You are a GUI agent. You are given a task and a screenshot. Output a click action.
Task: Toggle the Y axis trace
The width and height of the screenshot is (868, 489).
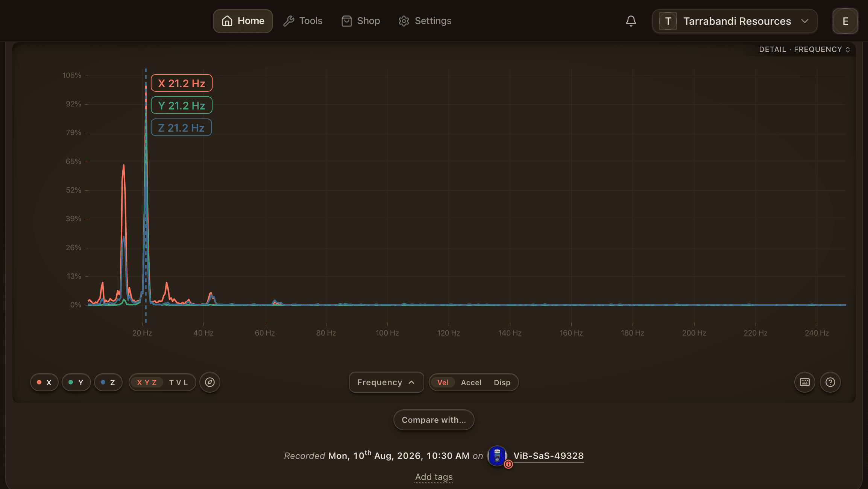76,383
